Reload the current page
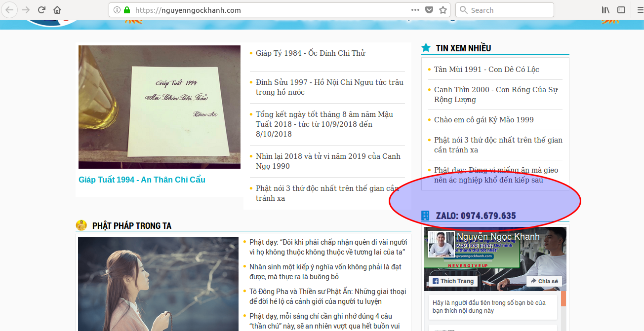The width and height of the screenshot is (644, 331). [x=42, y=10]
